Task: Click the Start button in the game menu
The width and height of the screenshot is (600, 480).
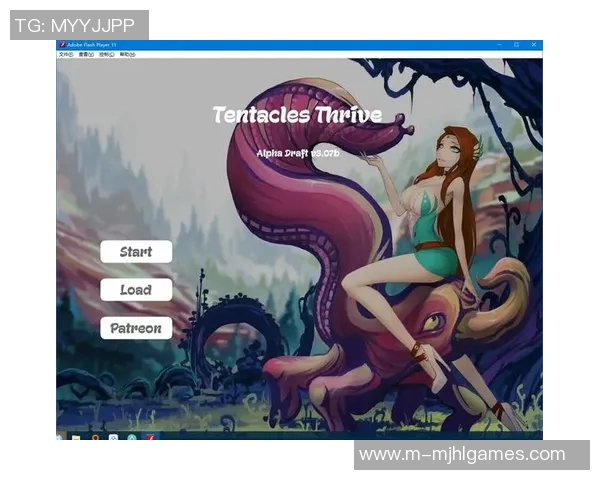Action: point(136,252)
